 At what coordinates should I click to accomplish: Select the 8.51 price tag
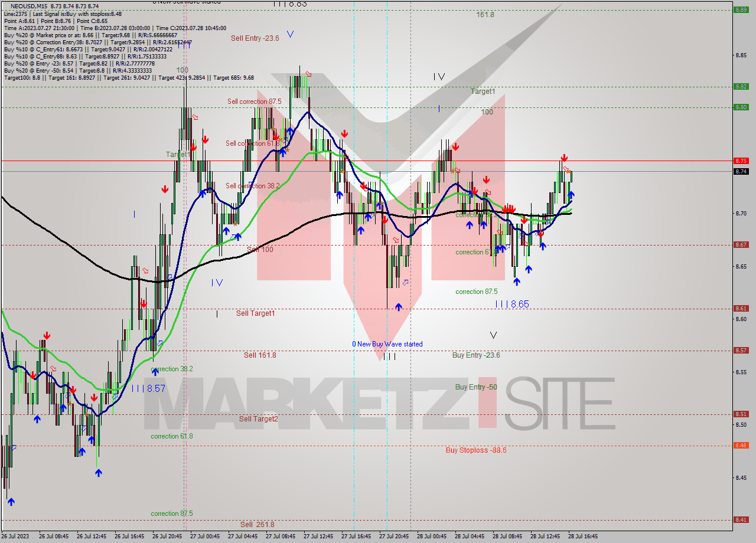click(x=741, y=414)
